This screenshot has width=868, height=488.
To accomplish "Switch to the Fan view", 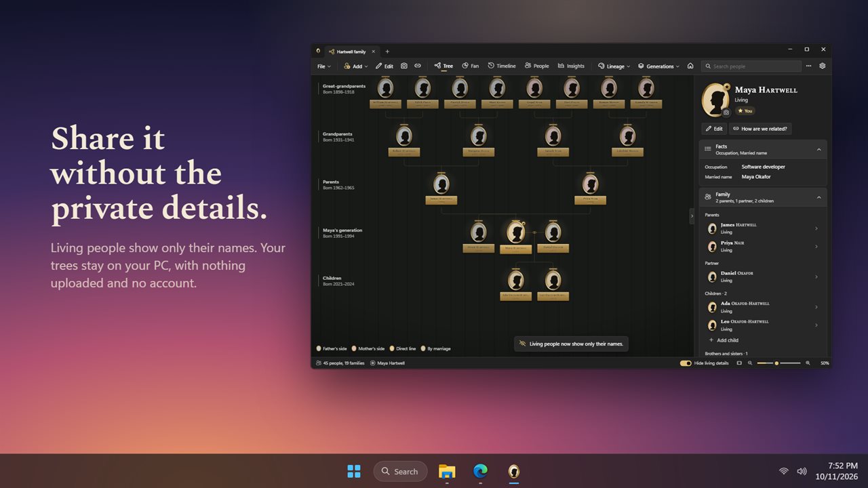I will (x=471, y=66).
